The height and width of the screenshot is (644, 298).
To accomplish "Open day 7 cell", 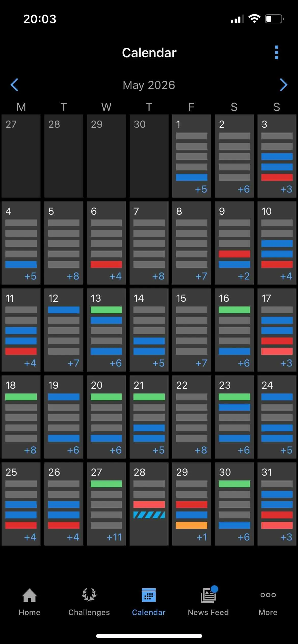I will (149, 243).
